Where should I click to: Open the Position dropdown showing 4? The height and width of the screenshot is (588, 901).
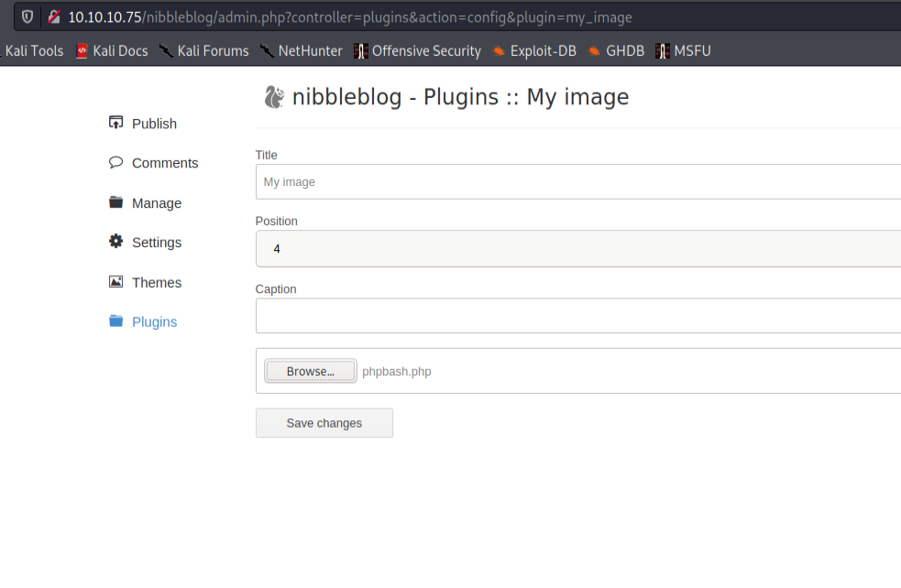coord(577,248)
